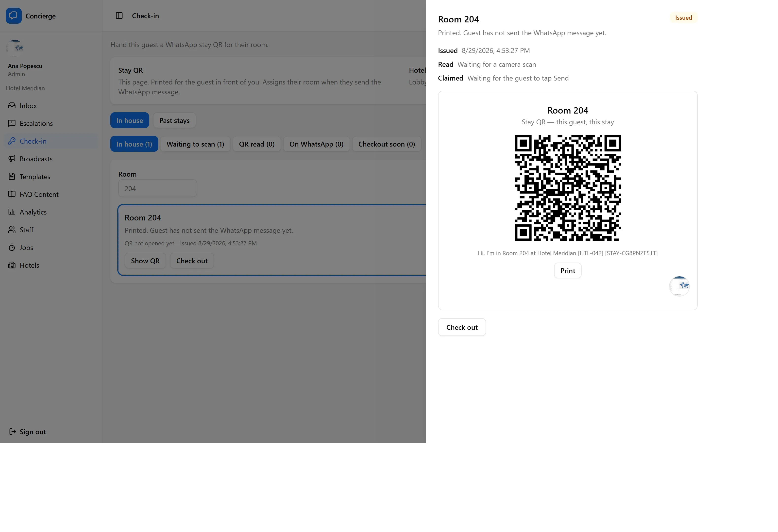Go to Escalations in the sidebar
778x532 pixels.
[x=51, y=123]
